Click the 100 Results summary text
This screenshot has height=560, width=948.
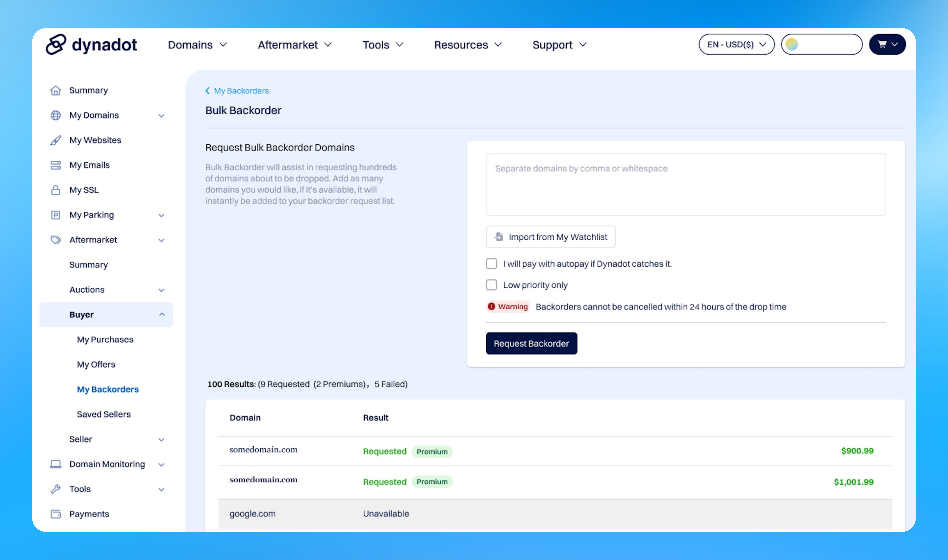307,384
